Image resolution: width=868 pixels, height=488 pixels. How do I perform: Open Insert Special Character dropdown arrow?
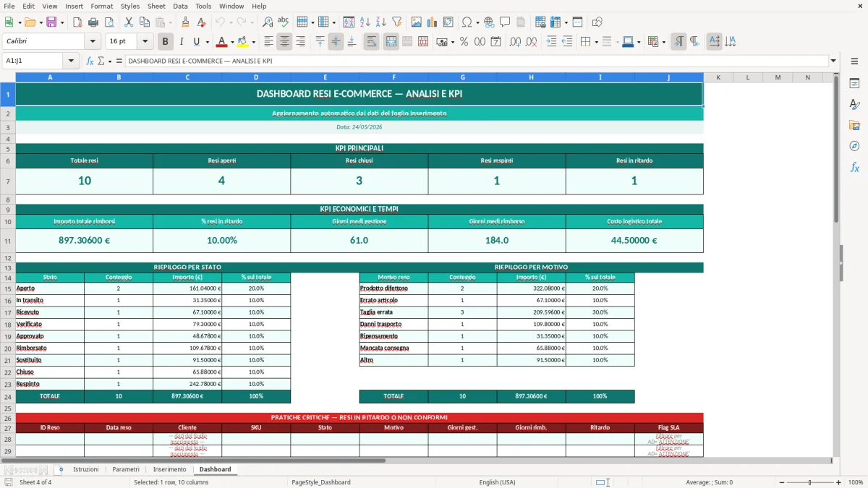pos(476,22)
